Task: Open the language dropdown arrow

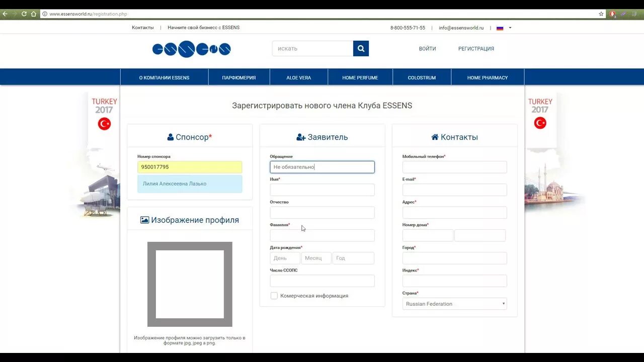Action: coord(510,28)
